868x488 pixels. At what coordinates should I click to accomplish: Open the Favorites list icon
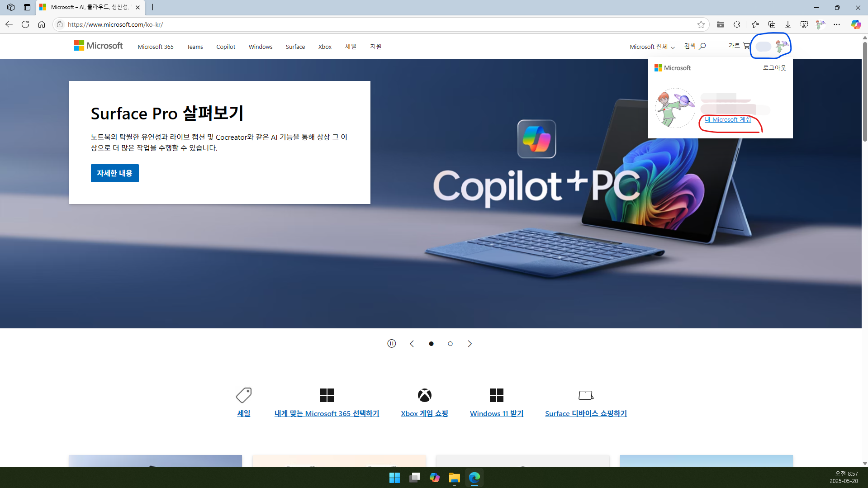pos(755,24)
